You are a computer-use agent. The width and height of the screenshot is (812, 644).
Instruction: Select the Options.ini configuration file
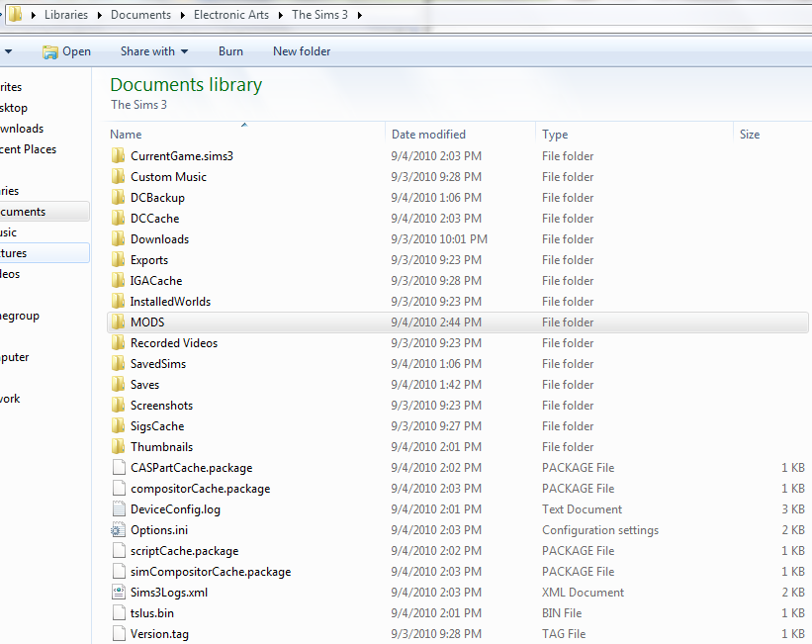click(157, 529)
